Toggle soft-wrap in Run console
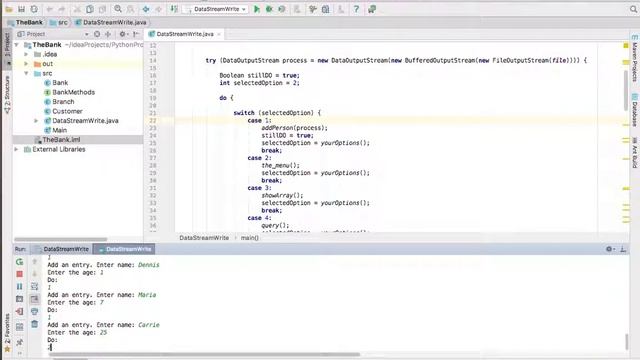The width and height of the screenshot is (640, 360). (35, 287)
